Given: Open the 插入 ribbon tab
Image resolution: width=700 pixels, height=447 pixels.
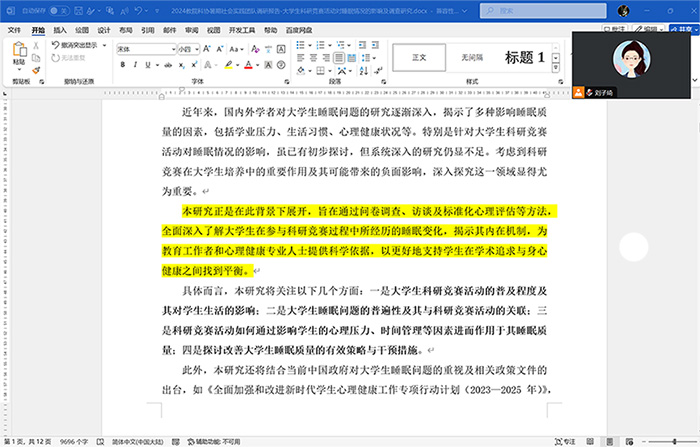Looking at the screenshot, I should (60, 30).
